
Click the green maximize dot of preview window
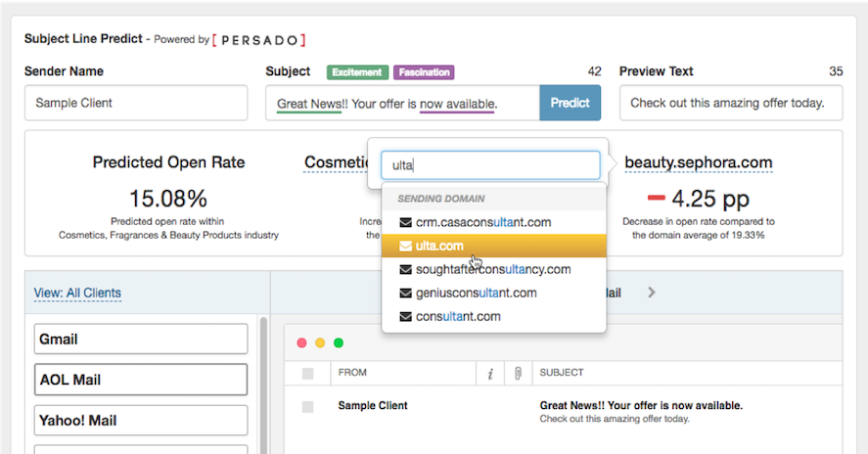(x=339, y=342)
